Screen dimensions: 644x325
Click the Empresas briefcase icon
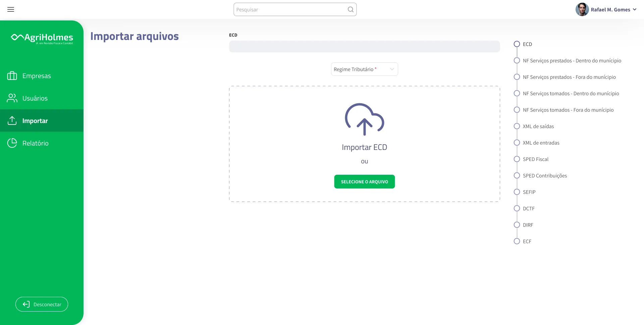[12, 76]
